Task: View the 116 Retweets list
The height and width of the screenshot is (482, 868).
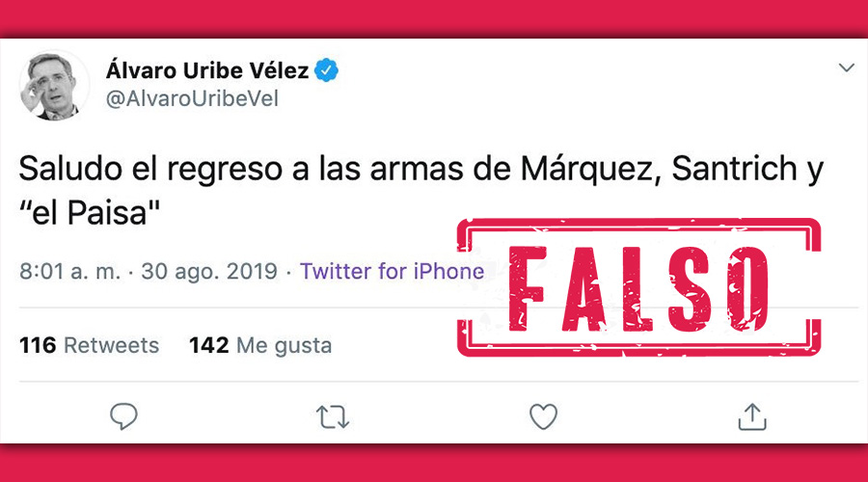Action: (x=89, y=345)
